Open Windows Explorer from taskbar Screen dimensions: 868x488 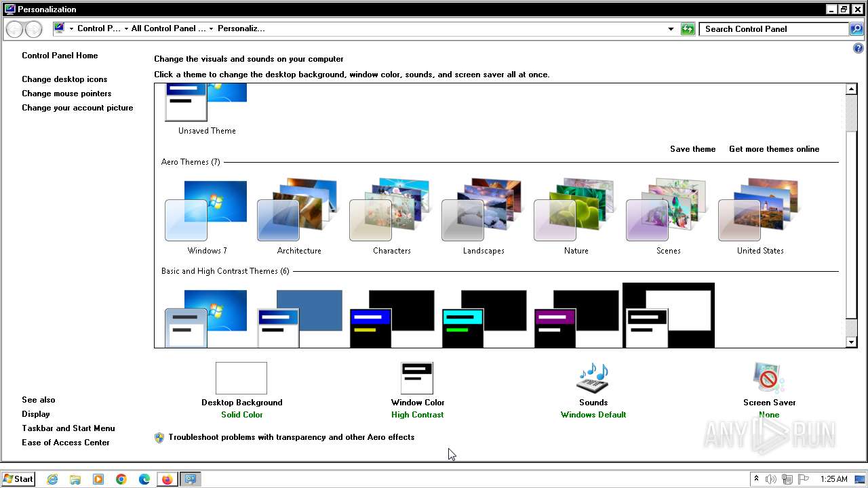point(75,479)
